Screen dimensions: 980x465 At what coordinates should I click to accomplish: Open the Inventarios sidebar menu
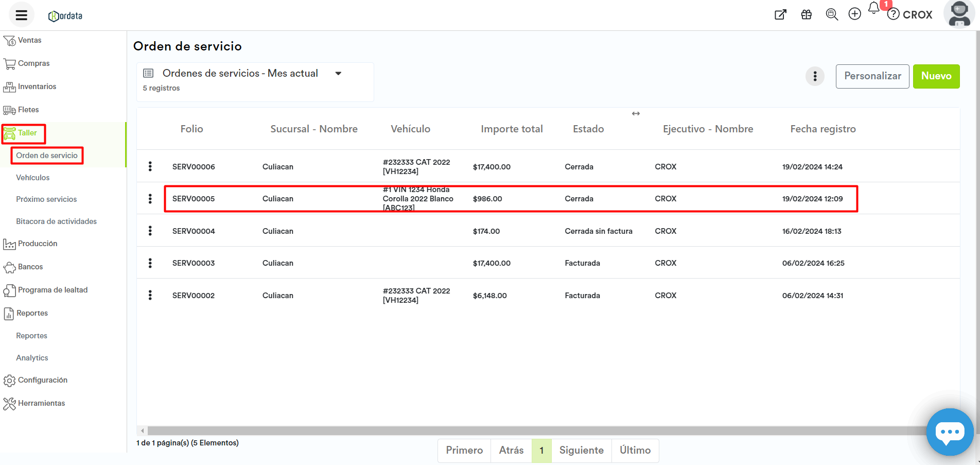[37, 87]
